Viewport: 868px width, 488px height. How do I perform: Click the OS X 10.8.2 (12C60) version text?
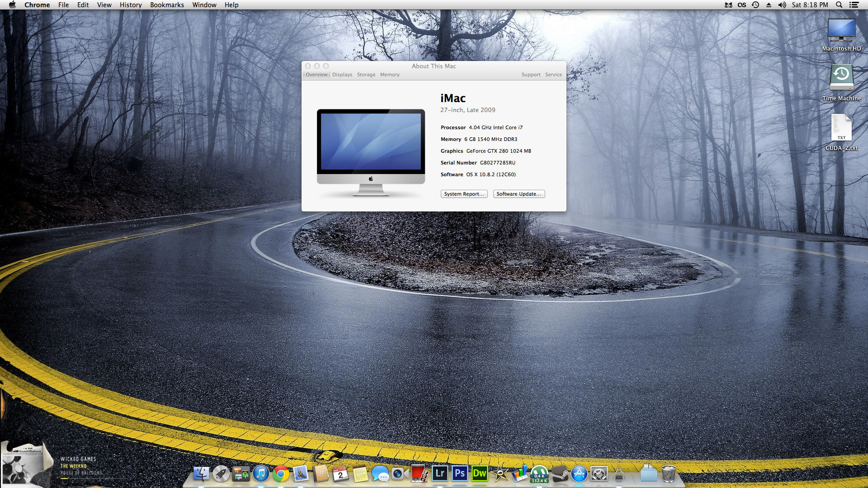coord(491,174)
